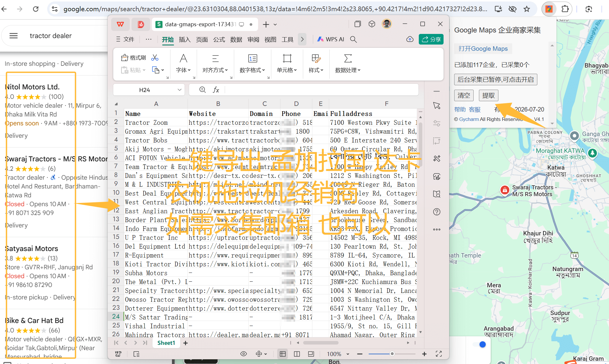Image resolution: width=609 pixels, height=364 pixels.
Task: Click the help question mark sidebar icon
Action: tap(437, 212)
